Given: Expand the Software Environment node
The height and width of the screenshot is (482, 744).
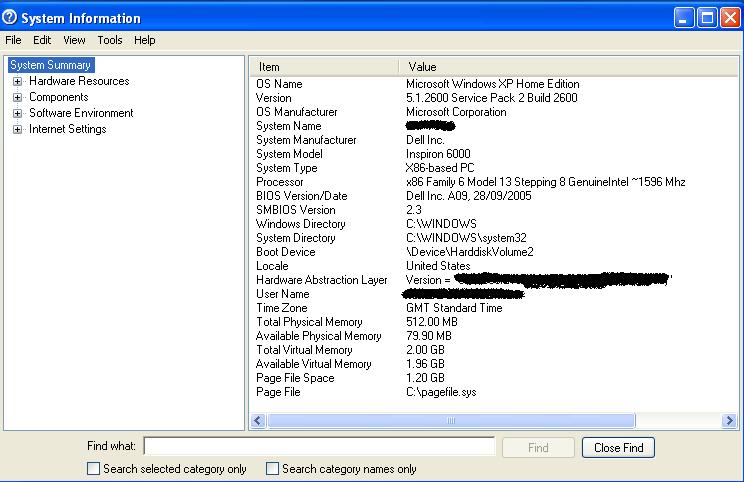Looking at the screenshot, I should point(17,113).
